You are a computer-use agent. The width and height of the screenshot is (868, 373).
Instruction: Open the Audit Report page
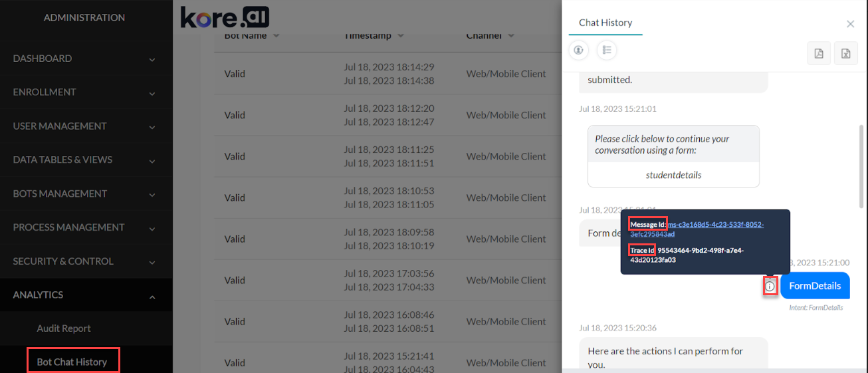(x=64, y=328)
